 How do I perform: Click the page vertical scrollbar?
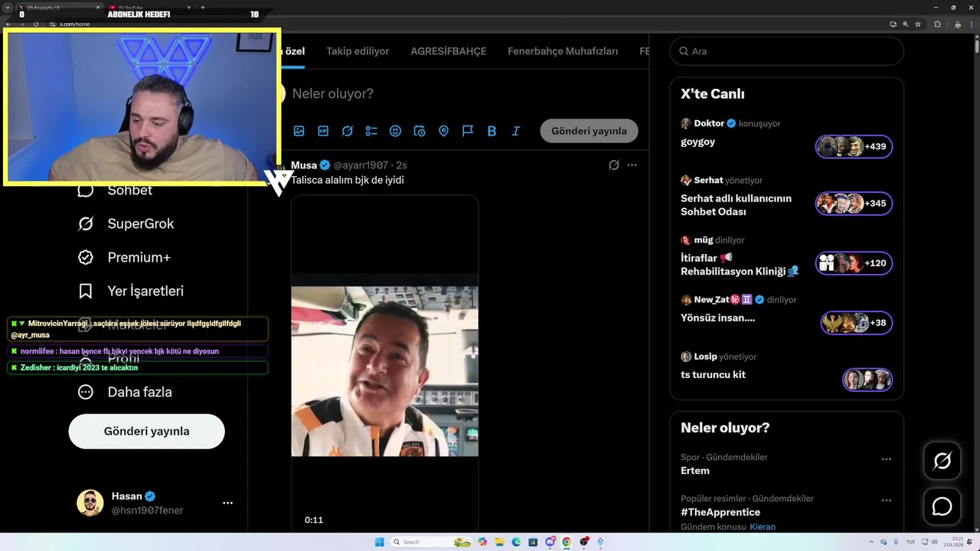pyautogui.click(x=976, y=46)
